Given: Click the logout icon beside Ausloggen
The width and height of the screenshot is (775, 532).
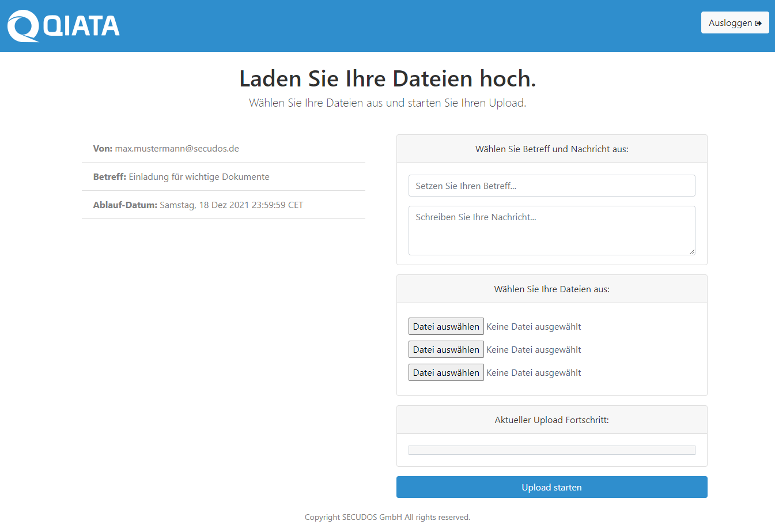Looking at the screenshot, I should pos(759,22).
